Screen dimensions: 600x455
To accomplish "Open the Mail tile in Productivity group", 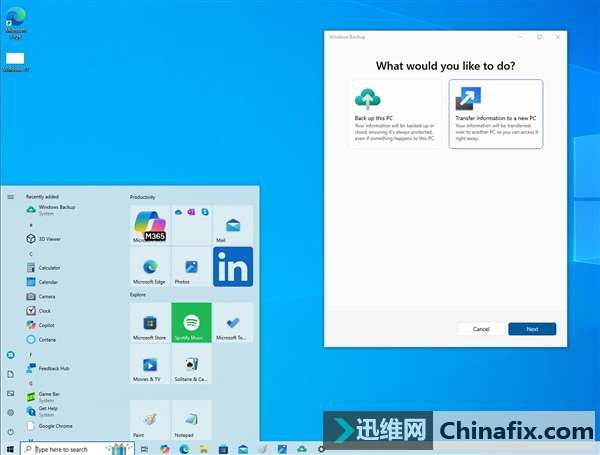I will coord(233,225).
